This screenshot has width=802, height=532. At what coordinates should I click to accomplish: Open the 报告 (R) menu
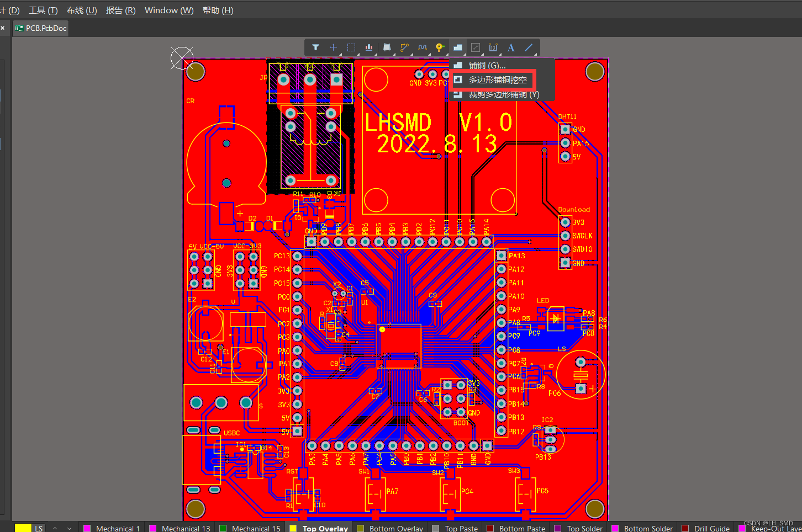[x=120, y=10]
